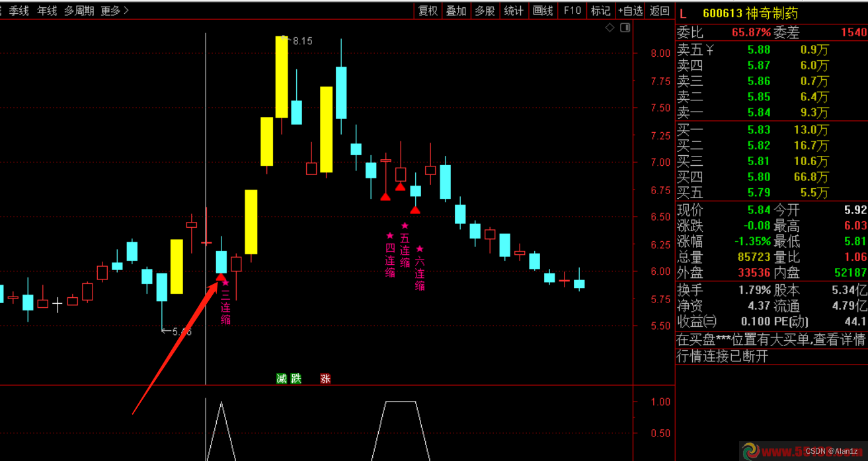The height and width of the screenshot is (461, 868).
Task: Click the 总量 volume value 85723
Action: tap(754, 257)
